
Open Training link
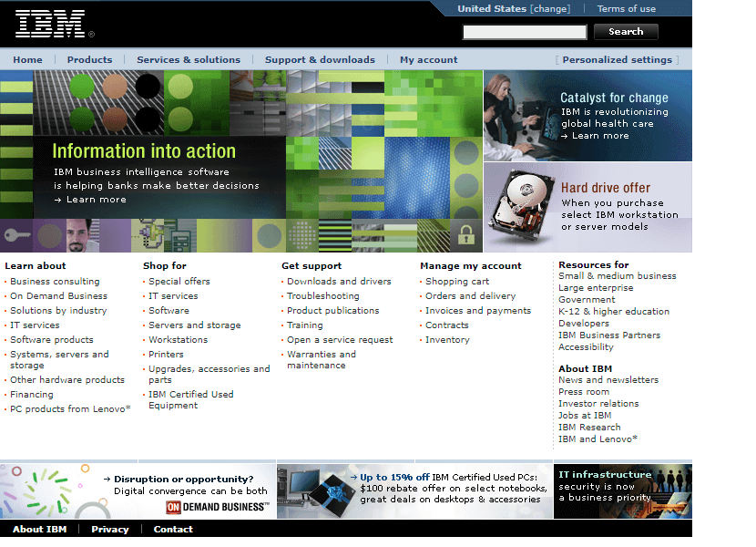point(305,325)
